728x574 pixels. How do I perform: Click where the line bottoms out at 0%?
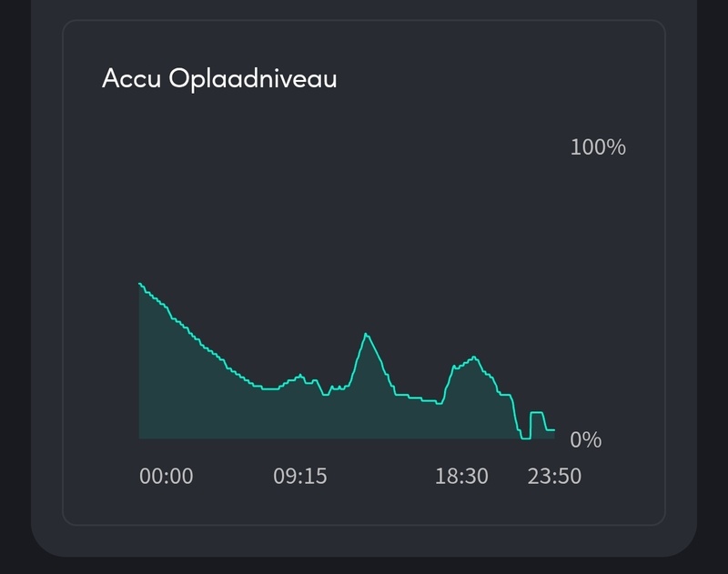(524, 438)
